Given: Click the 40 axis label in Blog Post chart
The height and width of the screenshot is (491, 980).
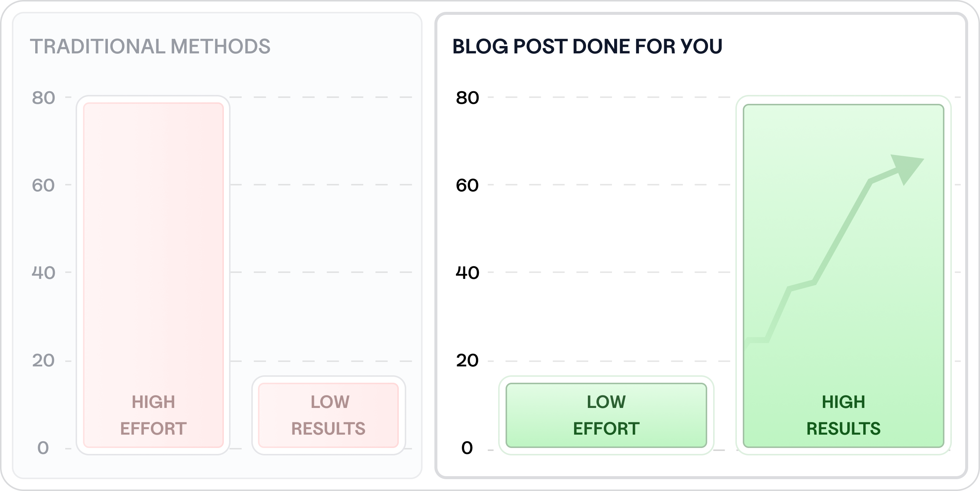Looking at the screenshot, I should click(x=467, y=273).
